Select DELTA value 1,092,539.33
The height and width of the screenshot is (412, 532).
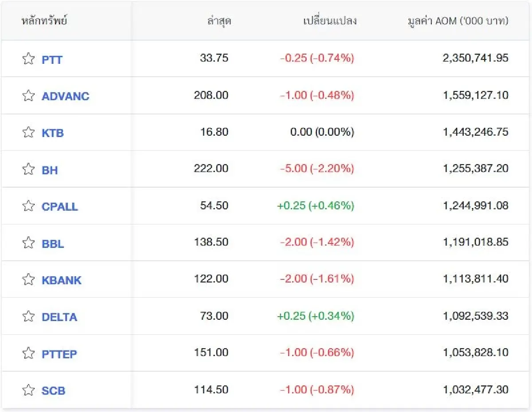[x=476, y=316]
